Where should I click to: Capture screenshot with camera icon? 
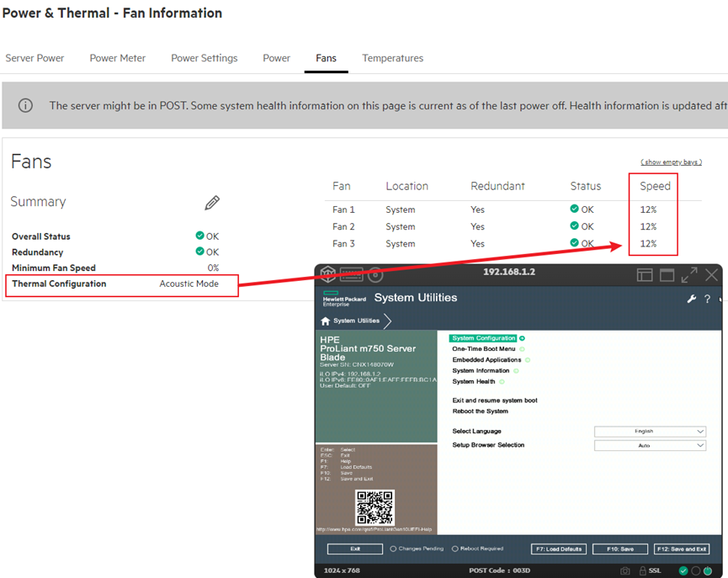click(x=625, y=570)
